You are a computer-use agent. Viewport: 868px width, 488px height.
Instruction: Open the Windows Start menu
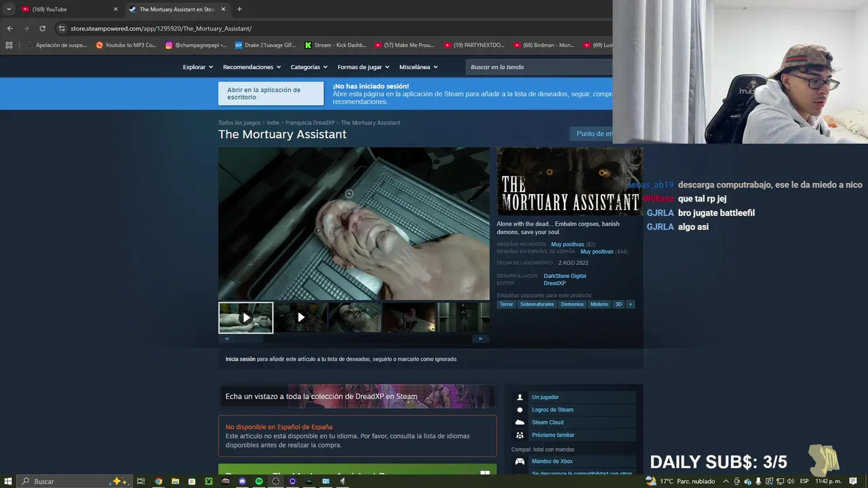coord(8,481)
